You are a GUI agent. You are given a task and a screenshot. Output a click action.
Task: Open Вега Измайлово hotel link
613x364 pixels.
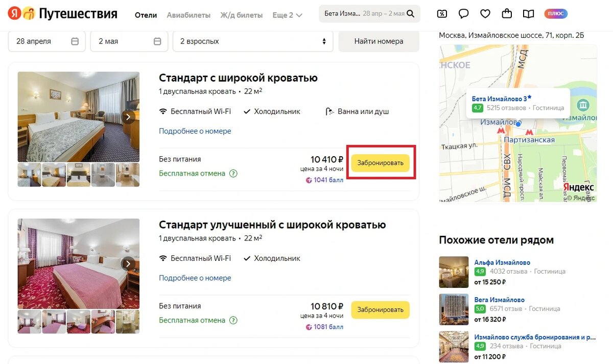[500, 300]
